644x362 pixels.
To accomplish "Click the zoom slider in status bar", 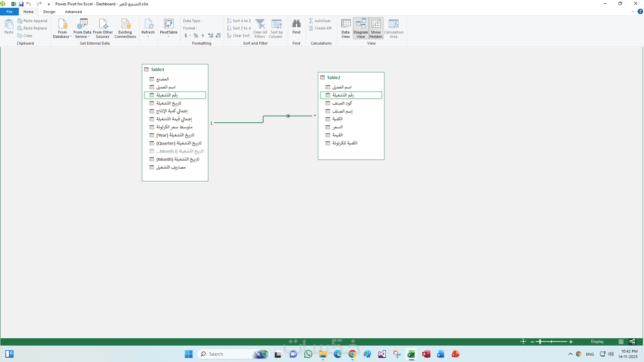I will click(x=540, y=342).
